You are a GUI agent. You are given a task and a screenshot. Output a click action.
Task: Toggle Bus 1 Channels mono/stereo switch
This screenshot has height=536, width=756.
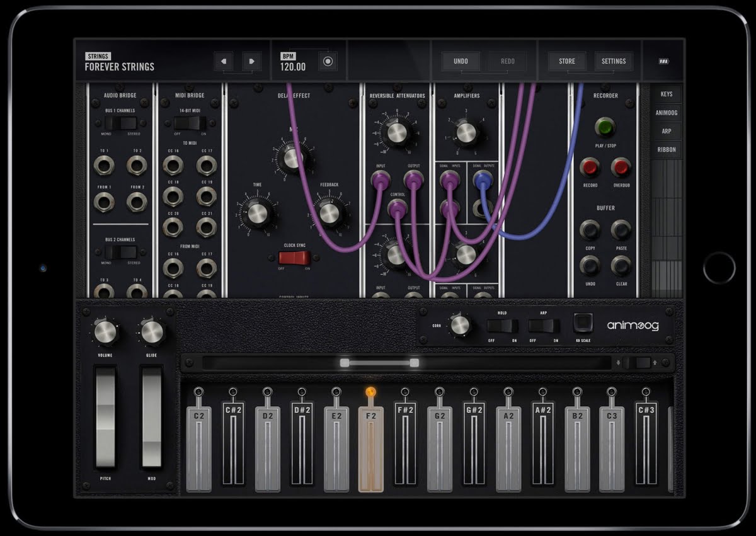(120, 122)
